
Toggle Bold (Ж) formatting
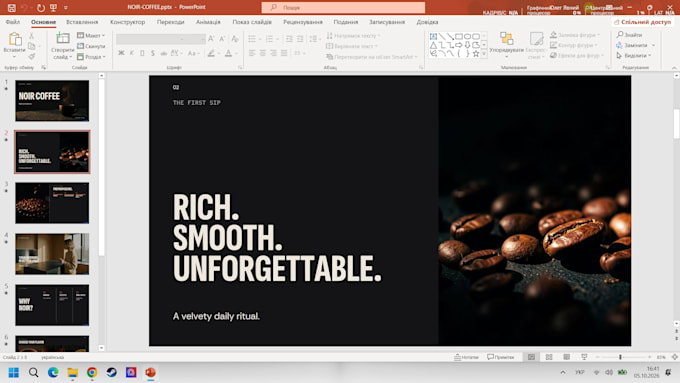pos(121,53)
